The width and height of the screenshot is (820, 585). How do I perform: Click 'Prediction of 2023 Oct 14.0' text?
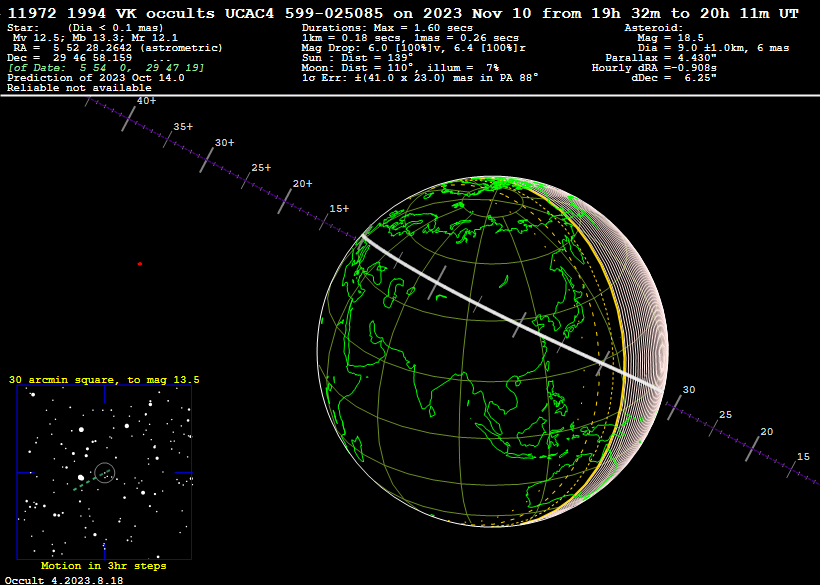tap(96, 78)
